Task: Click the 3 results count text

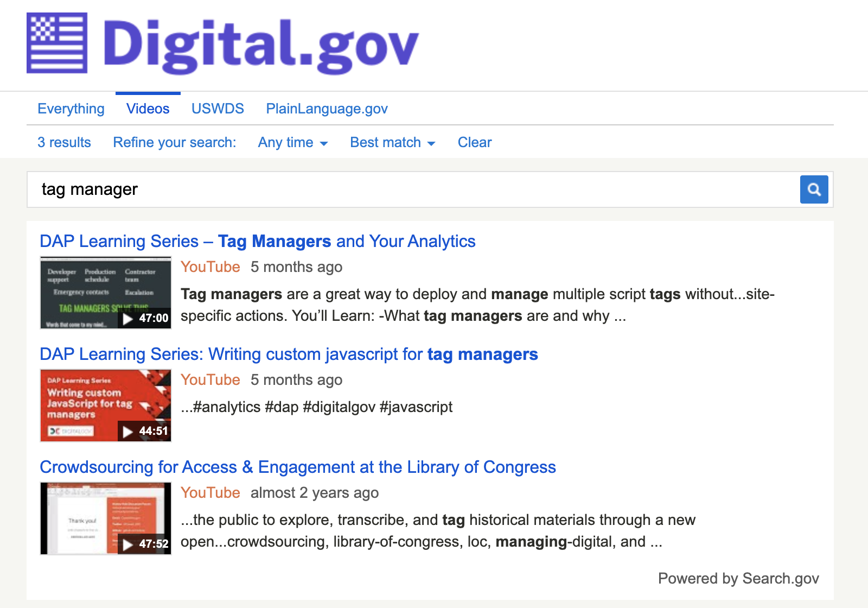Action: 64,142
